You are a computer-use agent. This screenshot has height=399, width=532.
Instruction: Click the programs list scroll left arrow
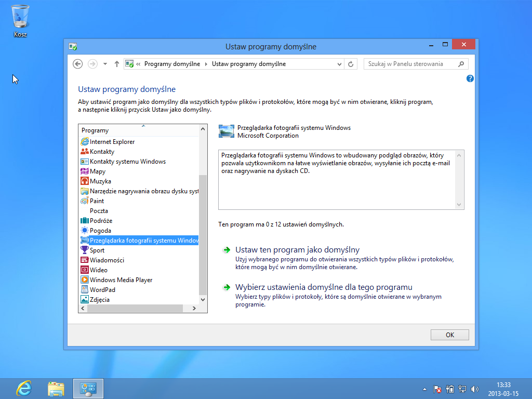click(x=83, y=308)
